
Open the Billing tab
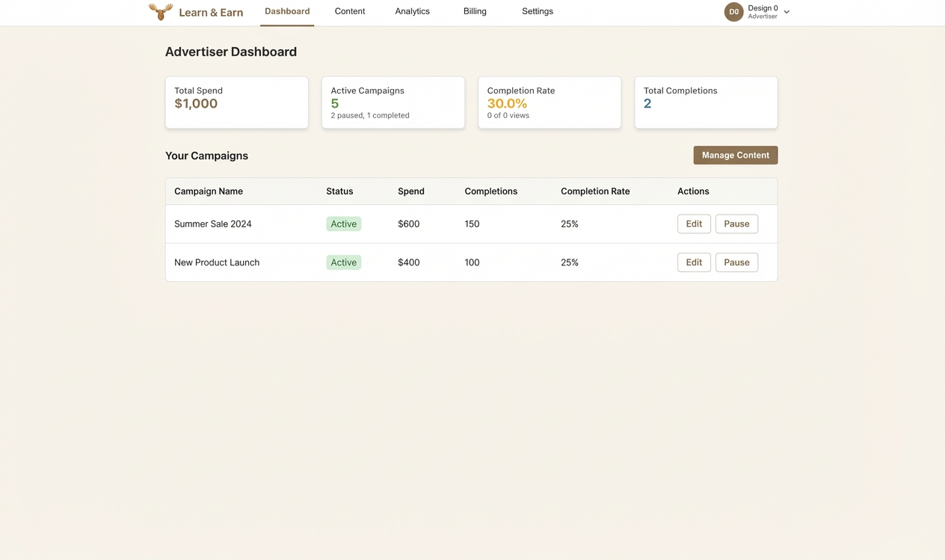pyautogui.click(x=475, y=11)
